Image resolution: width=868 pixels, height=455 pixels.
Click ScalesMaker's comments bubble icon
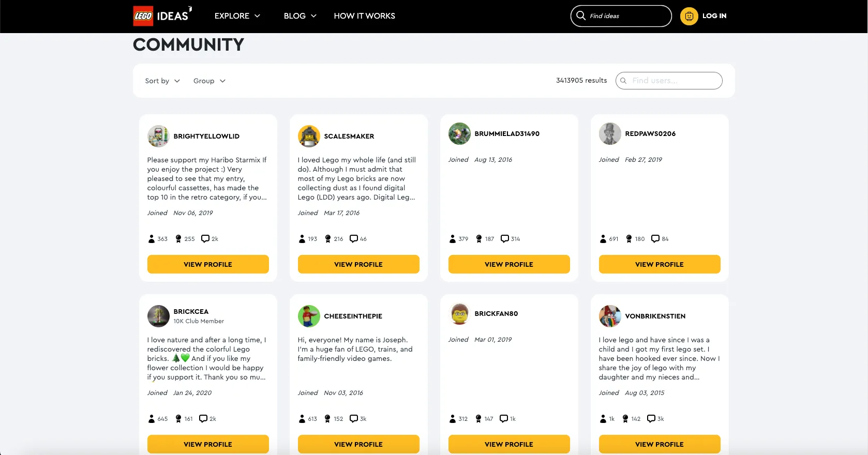tap(354, 239)
